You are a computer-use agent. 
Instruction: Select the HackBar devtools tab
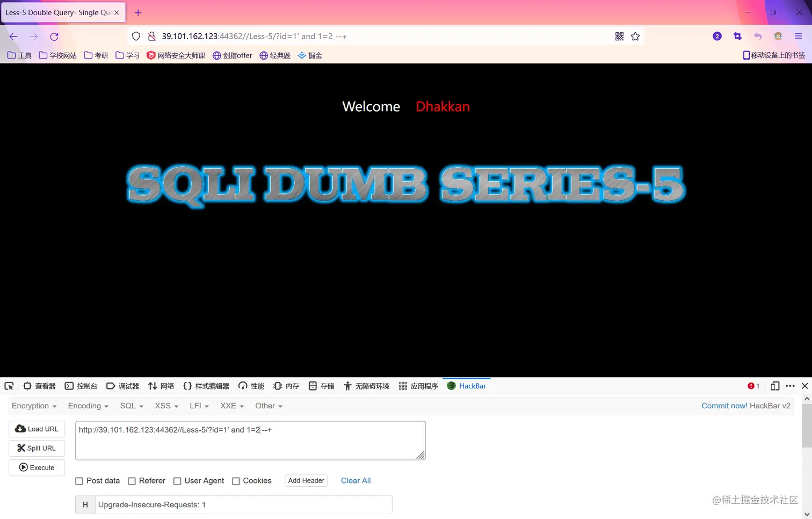pyautogui.click(x=467, y=386)
